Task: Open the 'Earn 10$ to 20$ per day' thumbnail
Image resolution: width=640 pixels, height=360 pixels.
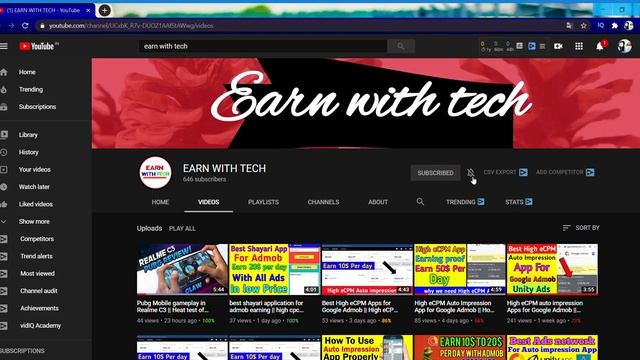Action: point(460,347)
